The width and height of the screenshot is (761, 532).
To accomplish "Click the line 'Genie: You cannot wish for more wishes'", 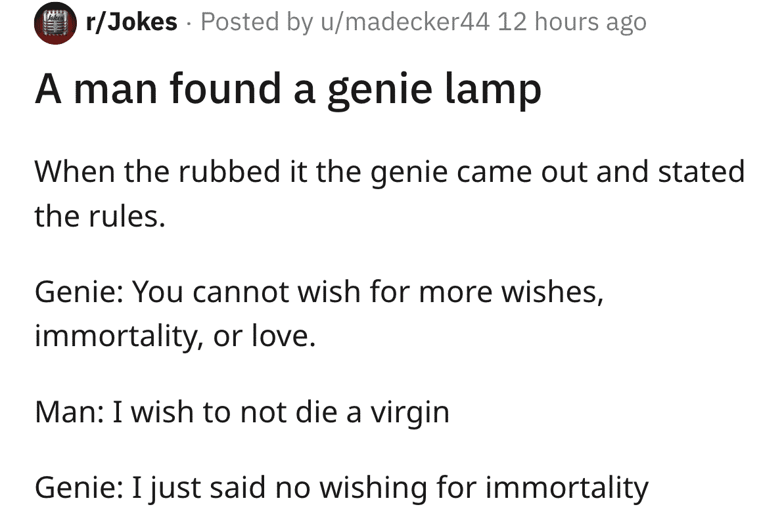I will (x=319, y=292).
